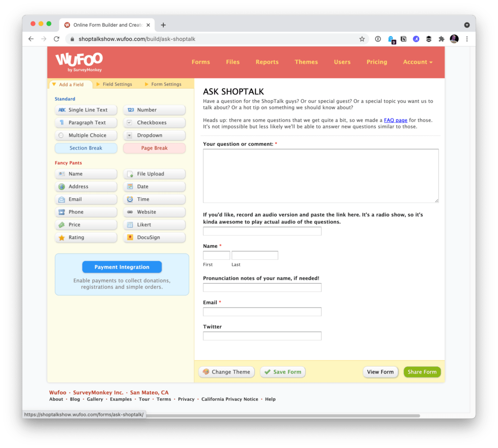This screenshot has width=498, height=448.
Task: Close the Online Form Builder tab
Action: click(x=148, y=25)
